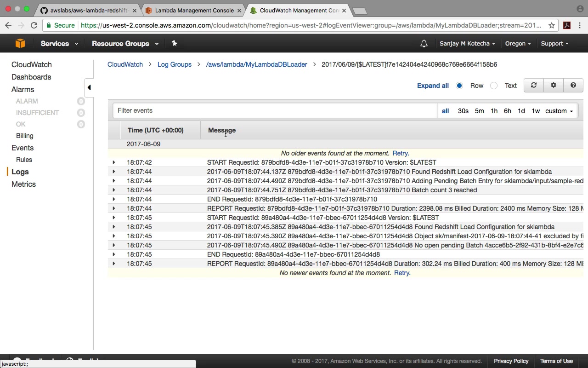Viewport: 588px width, 368px height.
Task: Click the Adobe PDF extension icon
Action: [x=567, y=26]
